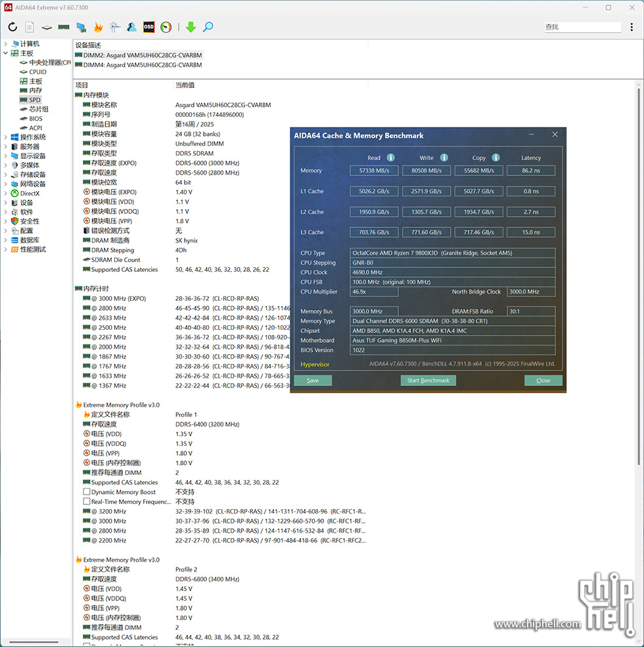
Task: Open the Report document toolbar icon
Action: tap(30, 27)
